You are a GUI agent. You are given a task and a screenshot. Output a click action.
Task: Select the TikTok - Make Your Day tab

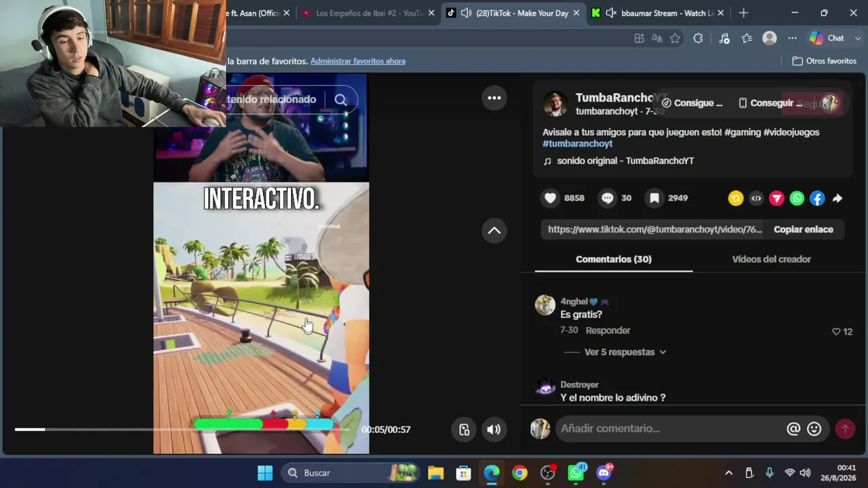pyautogui.click(x=513, y=13)
